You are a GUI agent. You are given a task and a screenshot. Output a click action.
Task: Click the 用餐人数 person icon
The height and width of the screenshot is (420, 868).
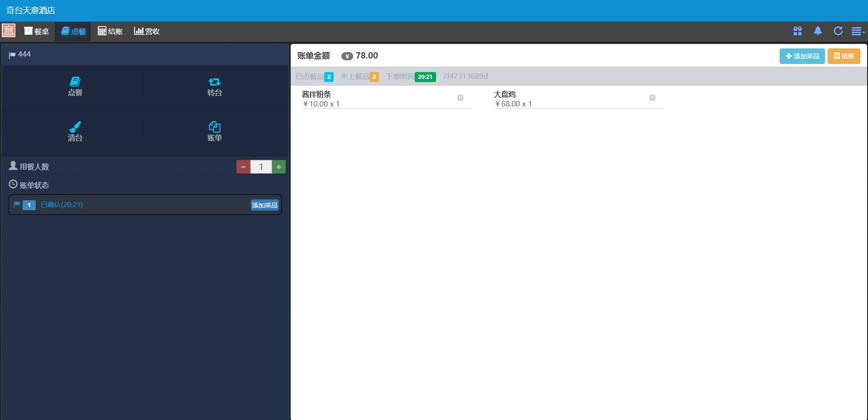point(13,166)
